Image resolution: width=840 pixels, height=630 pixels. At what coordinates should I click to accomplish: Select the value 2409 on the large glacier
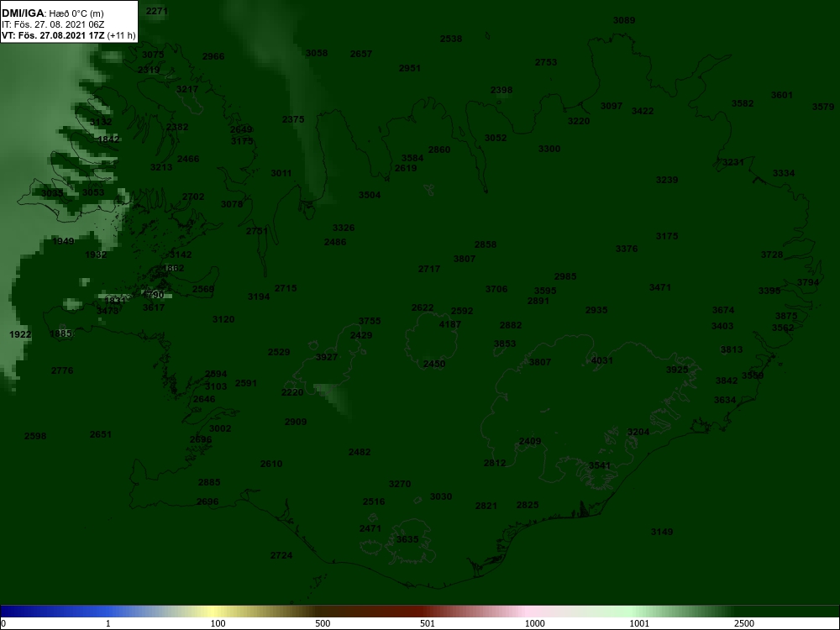click(530, 441)
